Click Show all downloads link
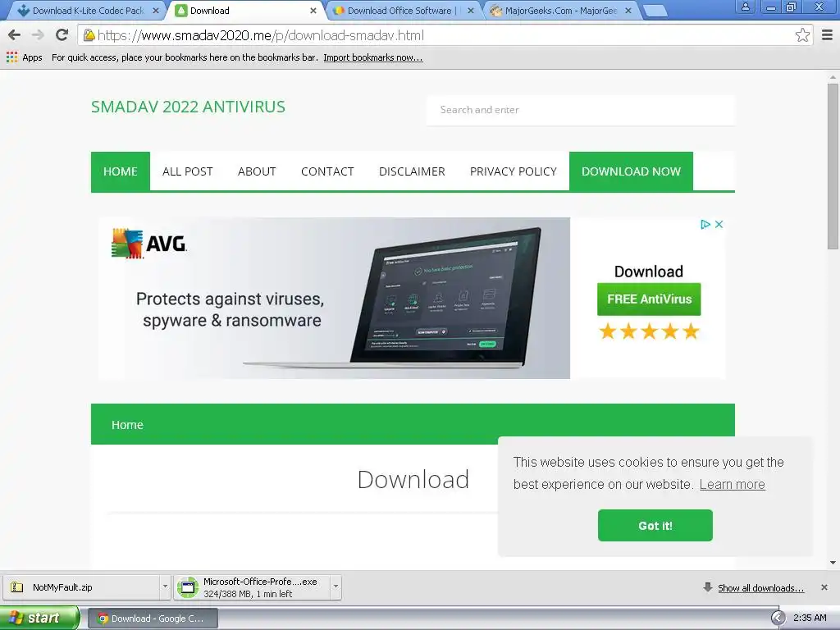Screen dimensions: 840x630 click(x=760, y=587)
